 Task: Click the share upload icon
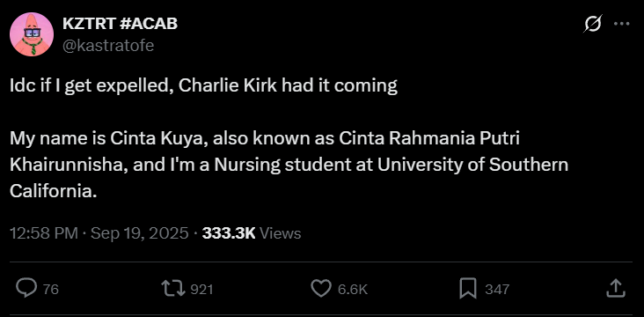616,288
